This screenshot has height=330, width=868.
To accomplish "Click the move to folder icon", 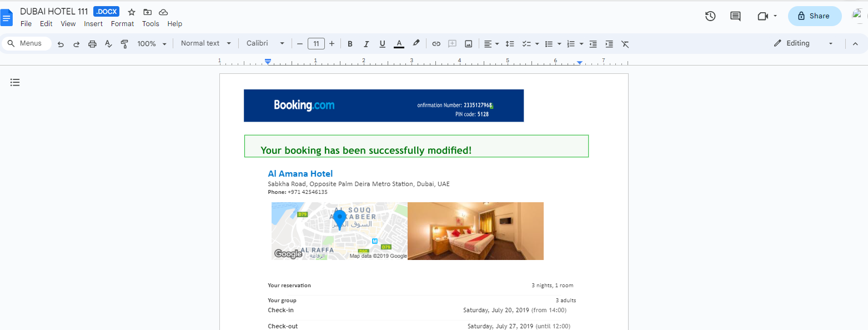I will tap(147, 12).
